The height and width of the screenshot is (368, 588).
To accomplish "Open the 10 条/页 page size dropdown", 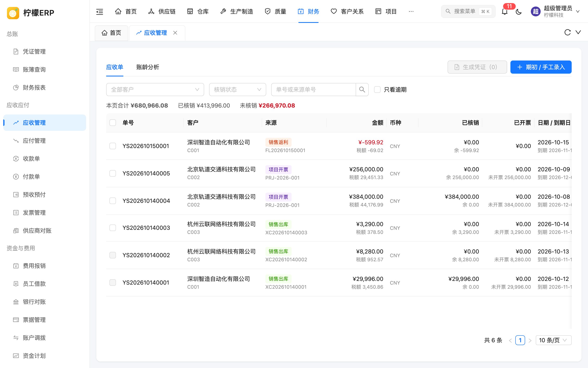I will [553, 340].
